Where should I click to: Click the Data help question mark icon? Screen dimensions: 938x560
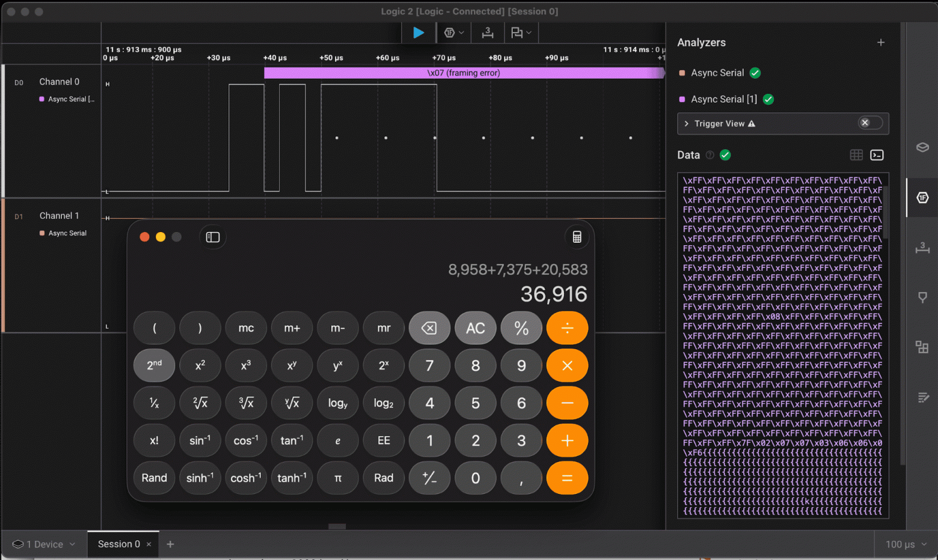click(x=710, y=155)
